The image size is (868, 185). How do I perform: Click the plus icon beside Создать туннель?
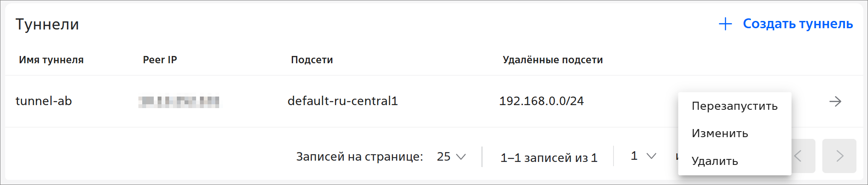click(725, 24)
